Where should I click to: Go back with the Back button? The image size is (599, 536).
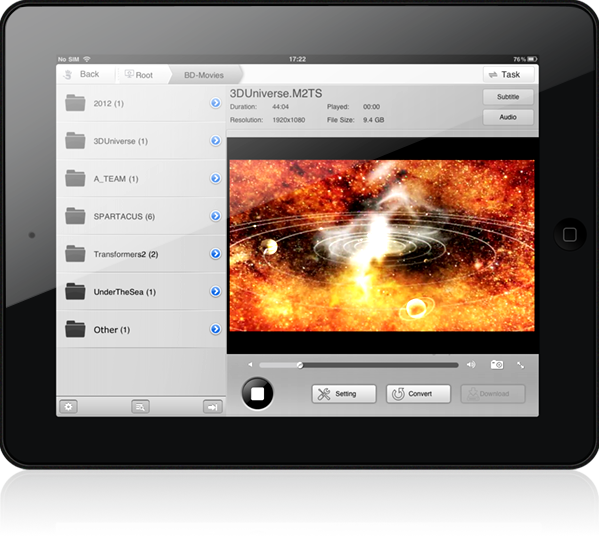point(81,74)
